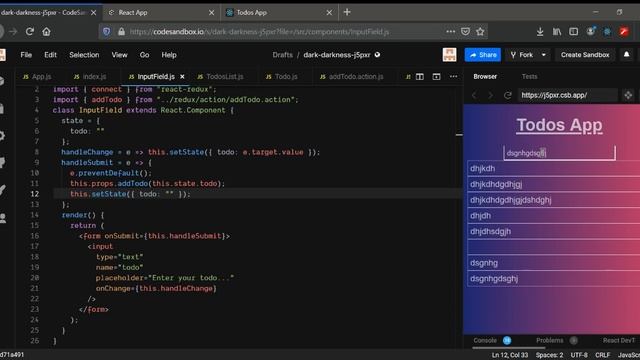Open preview in new window icon
The width and height of the screenshot is (640, 360).
pos(628,95)
